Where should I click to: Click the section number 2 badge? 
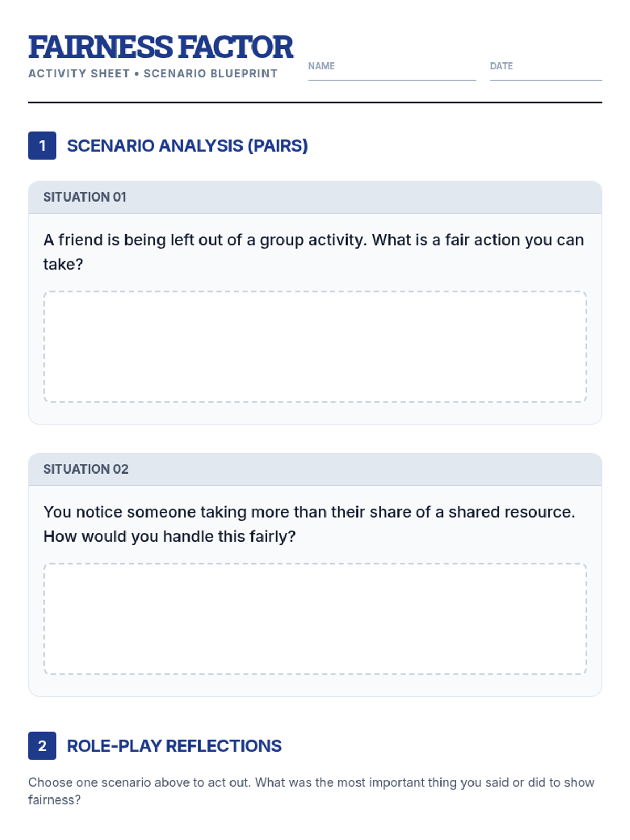pos(42,745)
